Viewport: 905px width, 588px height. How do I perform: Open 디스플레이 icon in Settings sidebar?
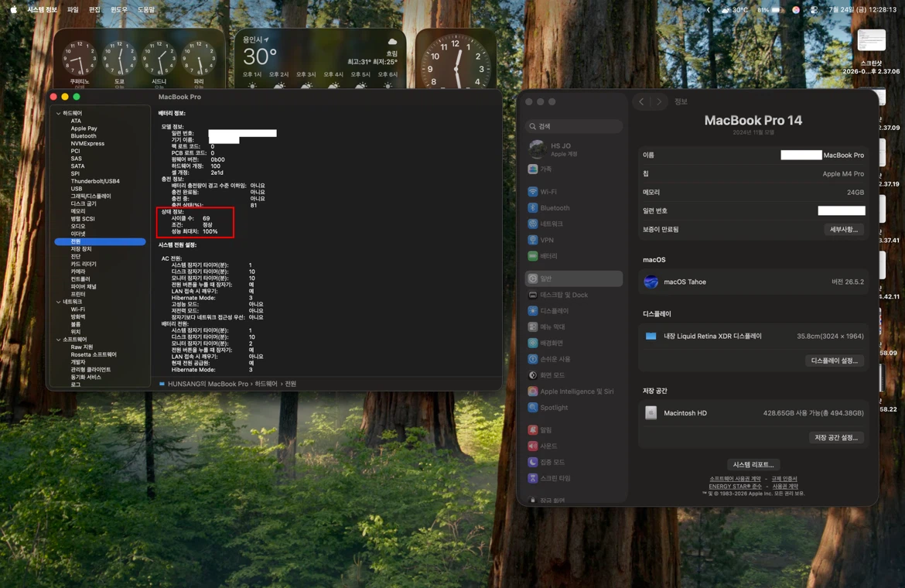click(533, 311)
